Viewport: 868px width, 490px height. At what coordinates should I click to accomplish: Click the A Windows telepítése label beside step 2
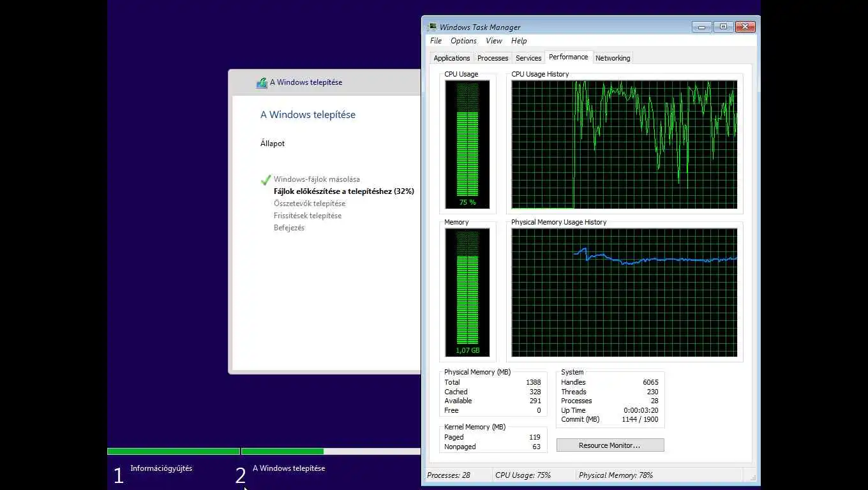[289, 468]
